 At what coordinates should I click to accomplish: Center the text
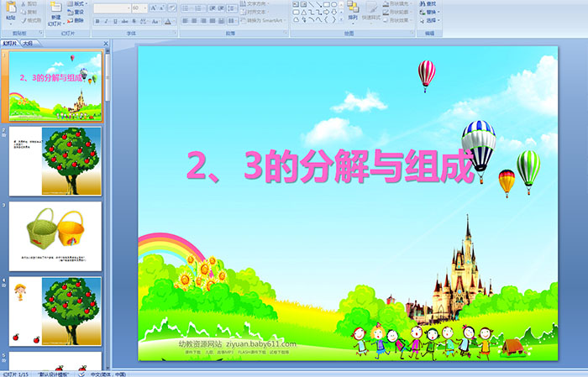click(194, 21)
